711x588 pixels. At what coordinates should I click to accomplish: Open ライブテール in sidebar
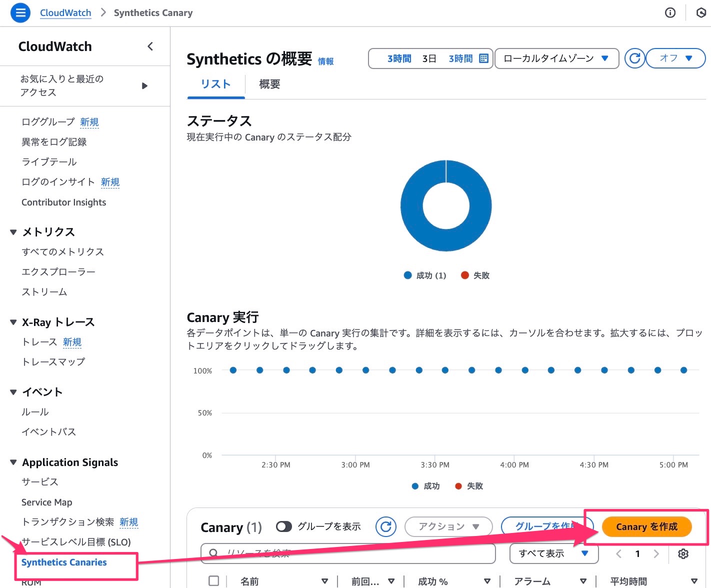pos(49,162)
